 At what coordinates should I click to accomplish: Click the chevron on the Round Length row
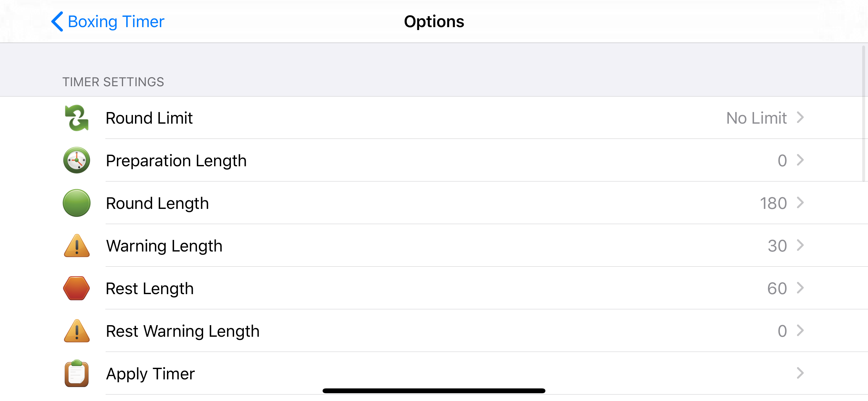coord(800,203)
